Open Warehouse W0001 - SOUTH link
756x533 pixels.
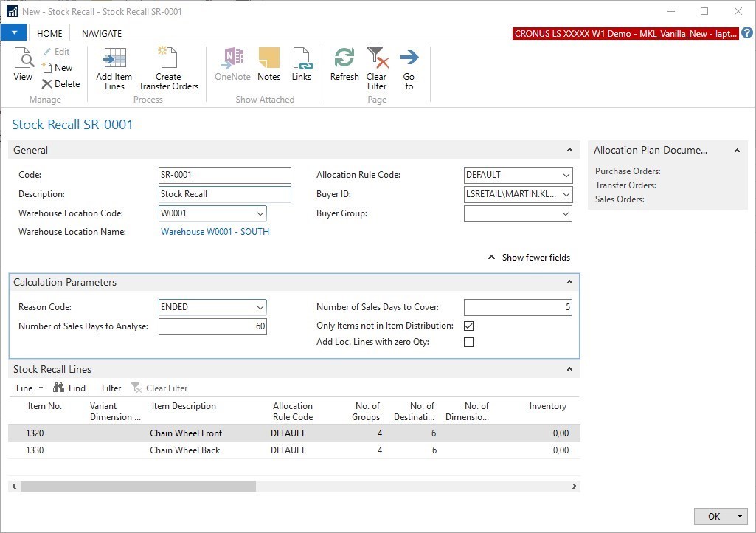tap(215, 232)
